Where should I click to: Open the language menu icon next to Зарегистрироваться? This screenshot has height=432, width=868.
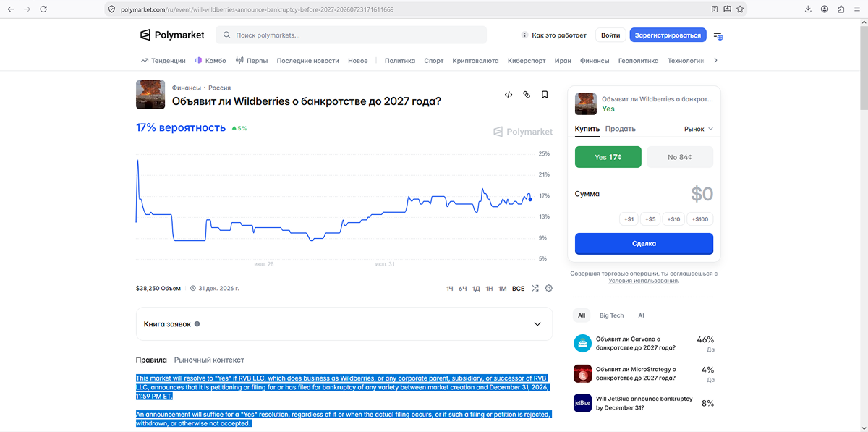[x=718, y=35]
